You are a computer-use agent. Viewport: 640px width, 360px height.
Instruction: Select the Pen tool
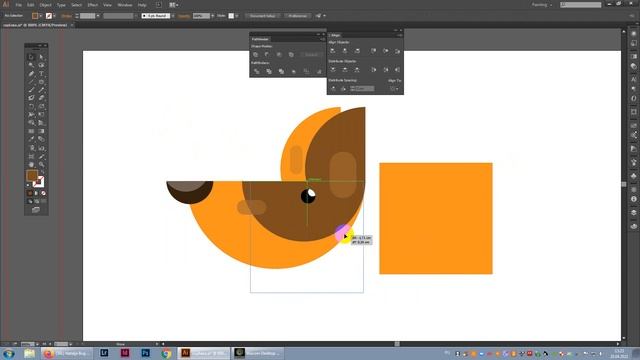(x=31, y=74)
